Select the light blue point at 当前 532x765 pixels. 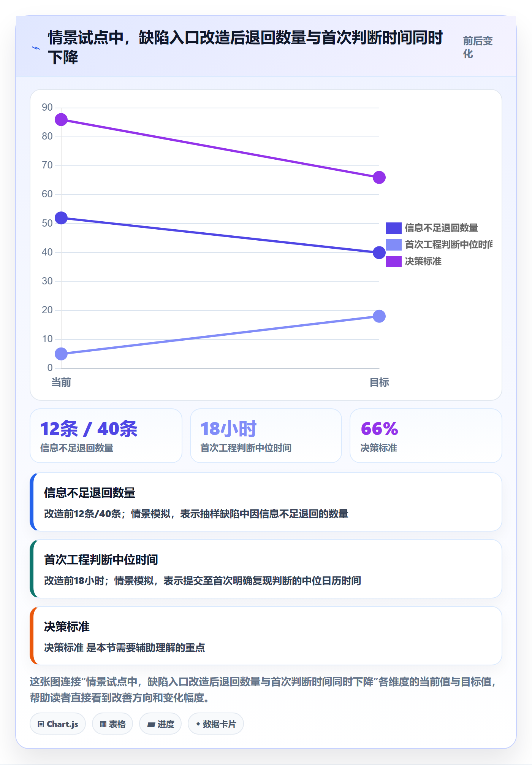pyautogui.click(x=61, y=354)
